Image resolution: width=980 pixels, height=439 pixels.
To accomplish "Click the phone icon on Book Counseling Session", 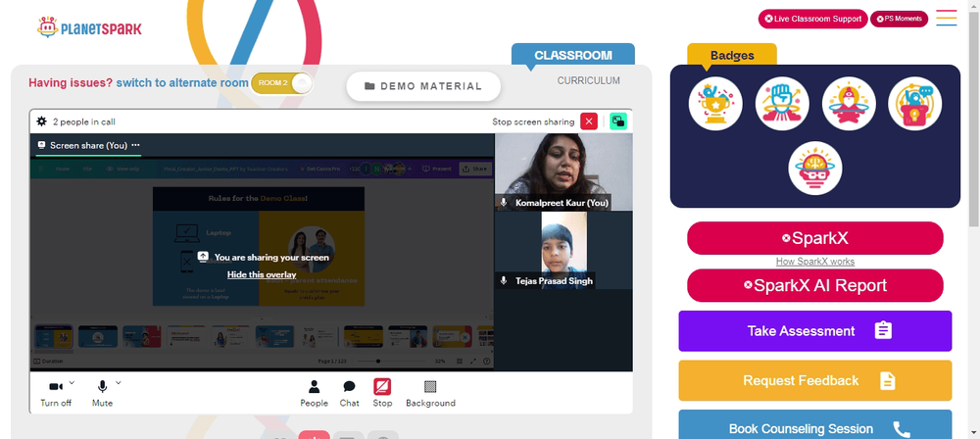I will click(902, 429).
